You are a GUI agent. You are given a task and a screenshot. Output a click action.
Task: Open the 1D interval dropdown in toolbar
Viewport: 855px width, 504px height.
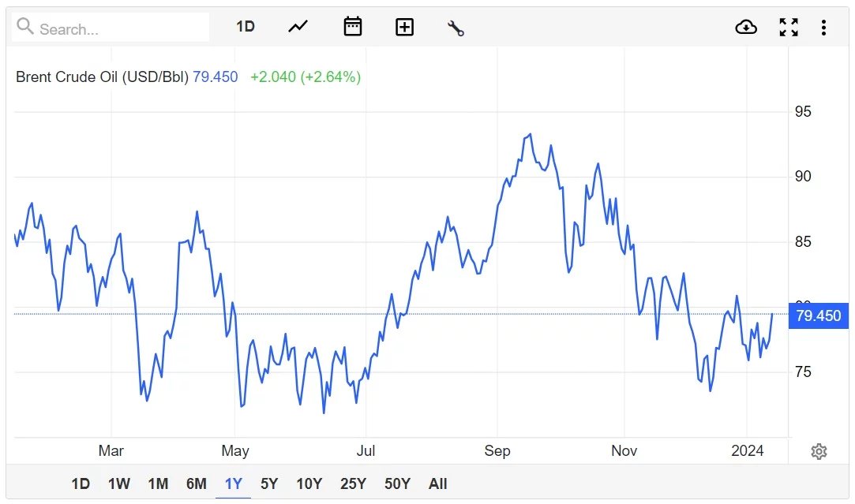[246, 27]
